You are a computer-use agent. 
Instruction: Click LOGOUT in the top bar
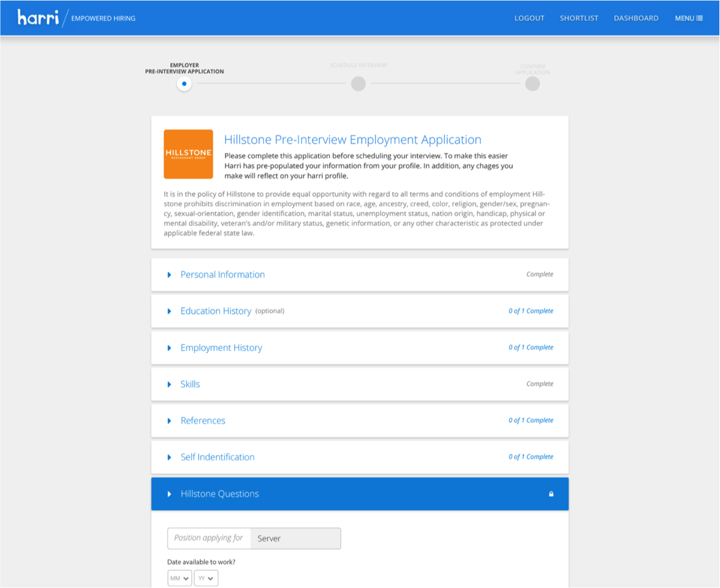[529, 18]
